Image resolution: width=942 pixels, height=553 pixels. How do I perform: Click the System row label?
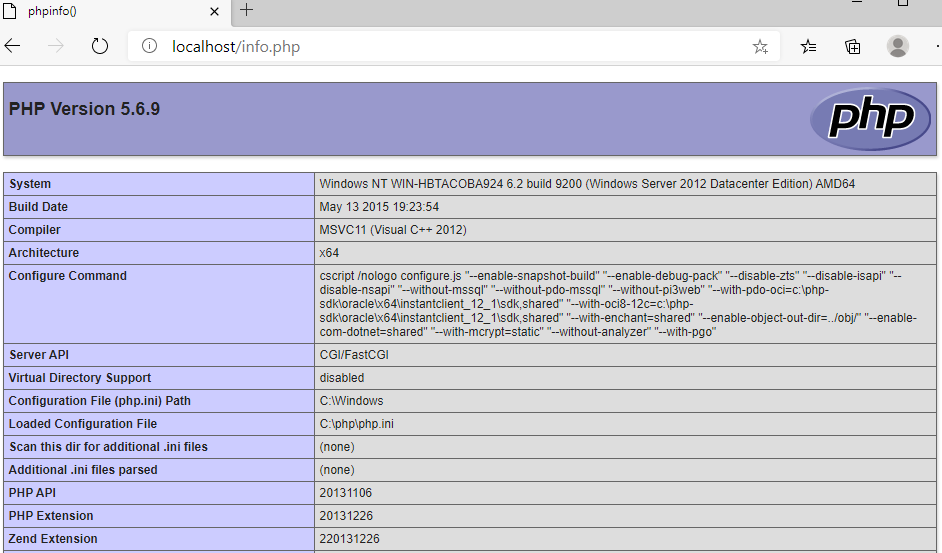pos(29,184)
